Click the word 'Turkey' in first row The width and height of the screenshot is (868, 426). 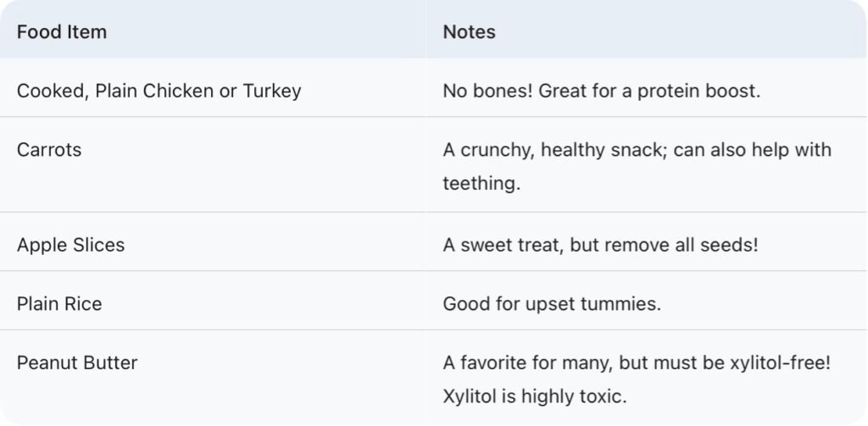click(x=272, y=91)
